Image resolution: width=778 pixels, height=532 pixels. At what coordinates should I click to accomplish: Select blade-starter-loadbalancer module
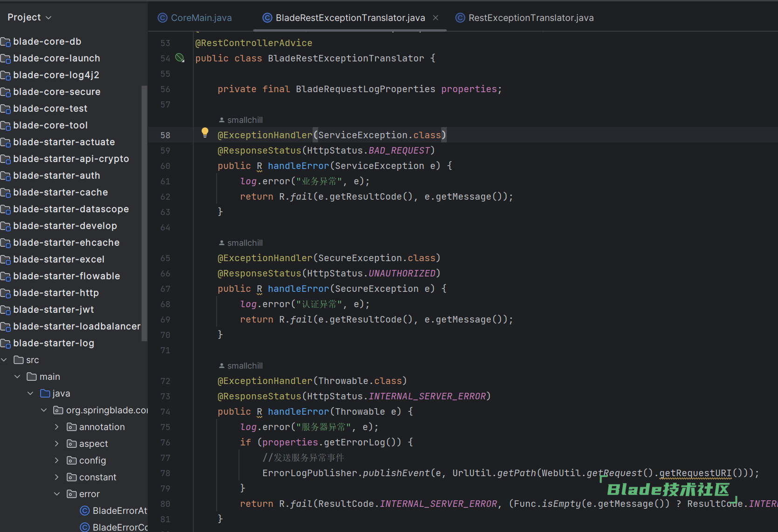(77, 326)
